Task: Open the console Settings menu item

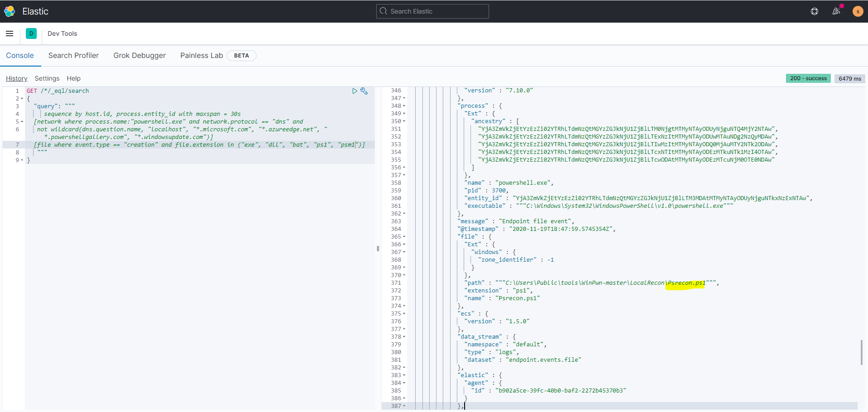Action: (47, 78)
